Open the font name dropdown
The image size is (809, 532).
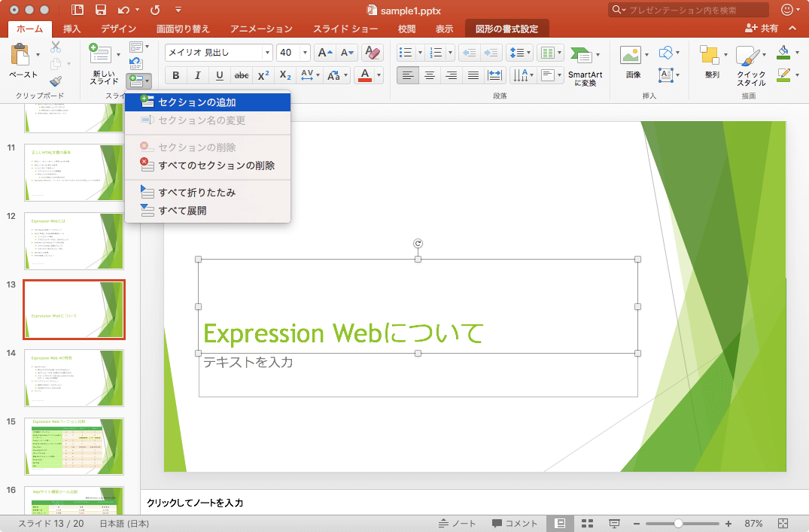267,53
